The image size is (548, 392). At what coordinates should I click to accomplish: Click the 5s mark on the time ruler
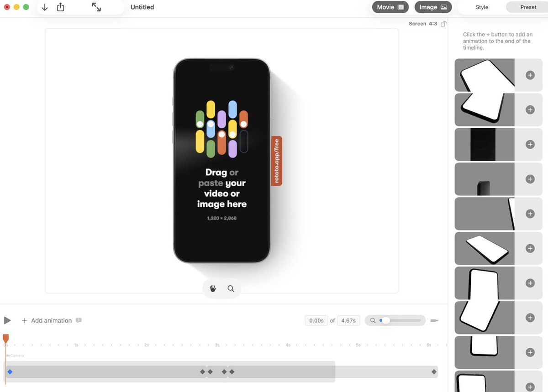click(358, 345)
